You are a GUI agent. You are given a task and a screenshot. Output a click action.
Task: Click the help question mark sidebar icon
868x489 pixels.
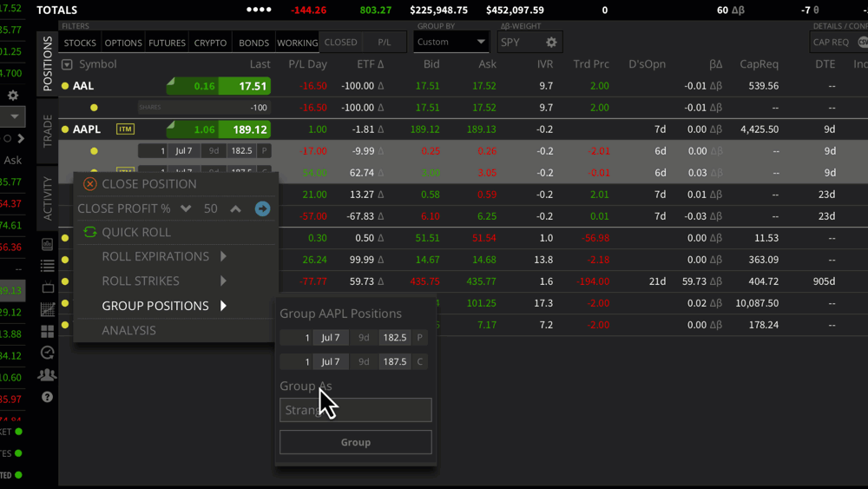(47, 397)
